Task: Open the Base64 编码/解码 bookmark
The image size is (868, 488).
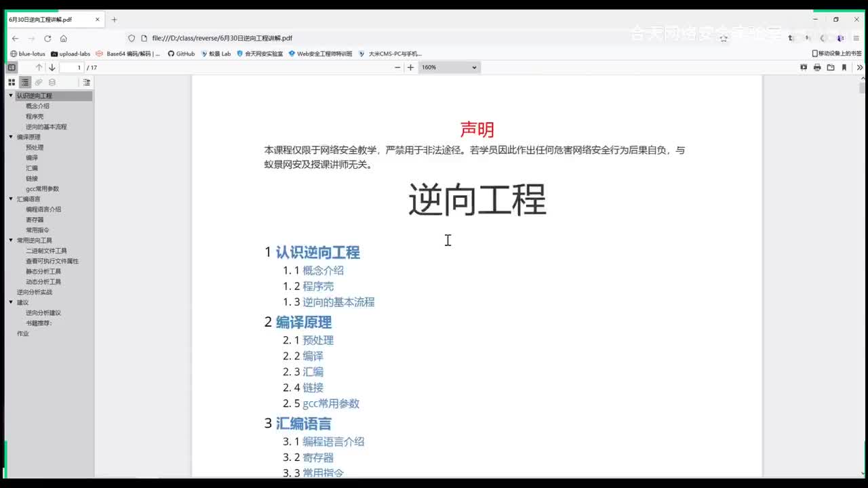Action: (128, 54)
